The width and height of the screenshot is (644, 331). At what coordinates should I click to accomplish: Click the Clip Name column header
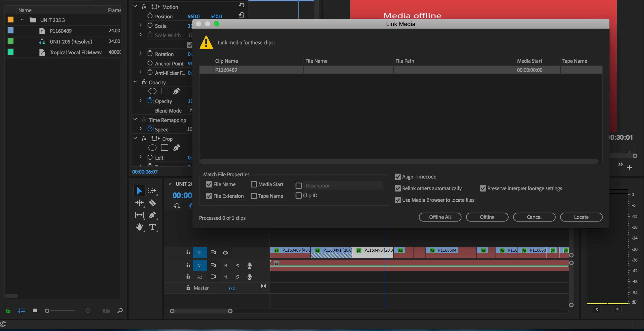(226, 61)
